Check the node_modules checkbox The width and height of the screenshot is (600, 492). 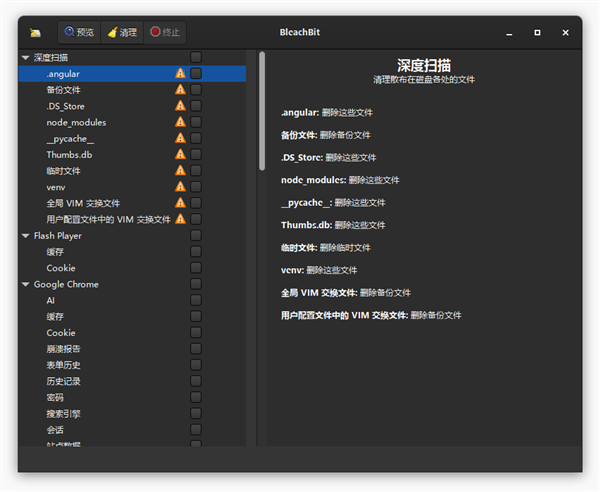(x=196, y=122)
